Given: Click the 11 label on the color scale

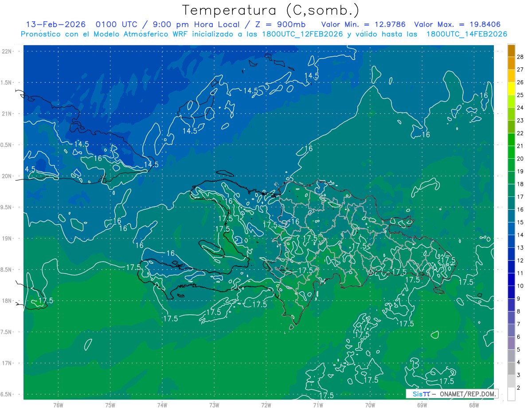Looking at the screenshot, I should point(520,273).
